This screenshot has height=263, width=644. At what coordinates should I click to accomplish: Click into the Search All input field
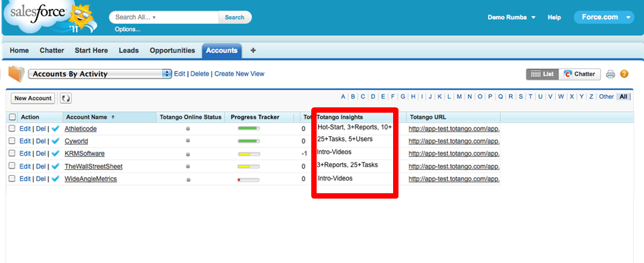tap(164, 17)
